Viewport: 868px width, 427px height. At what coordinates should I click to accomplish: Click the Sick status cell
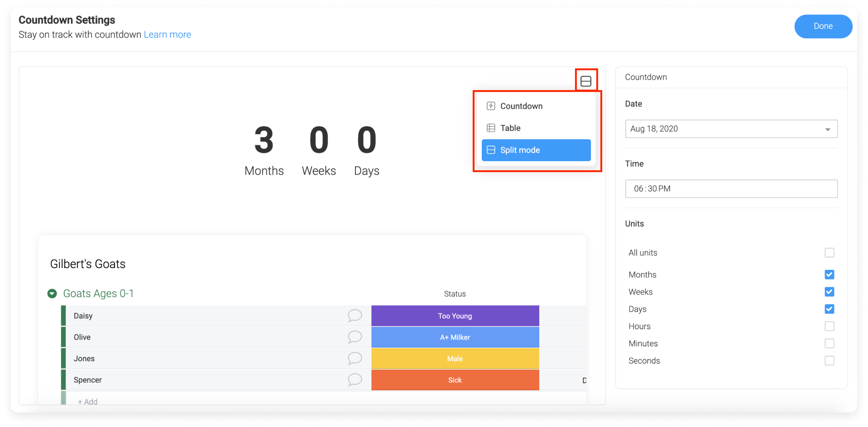coord(455,379)
